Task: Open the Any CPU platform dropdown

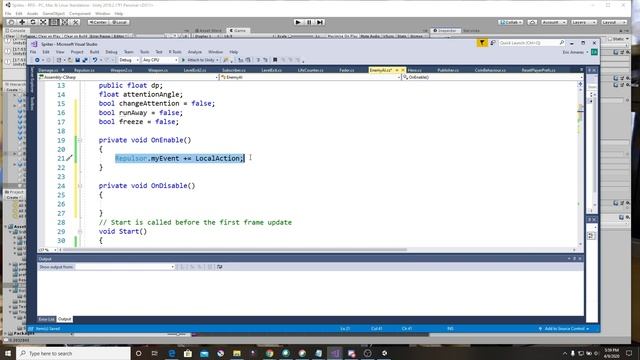Action: (x=160, y=60)
